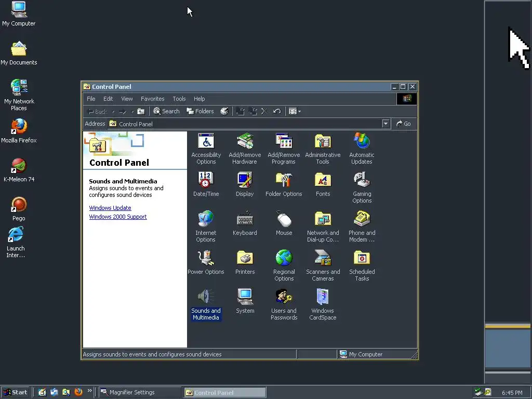Screen dimensions: 532x399
Task: Open Administrative Tools folder
Action: point(323,149)
